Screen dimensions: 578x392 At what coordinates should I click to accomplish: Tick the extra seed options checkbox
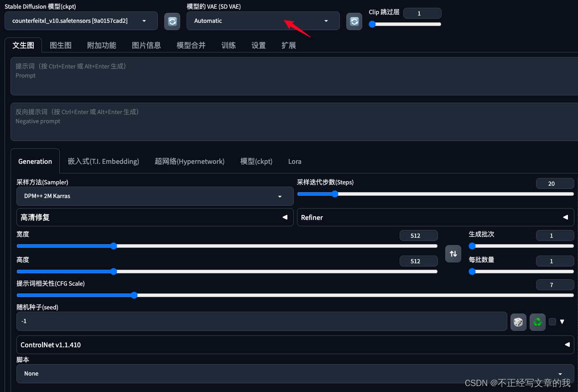[x=552, y=322]
